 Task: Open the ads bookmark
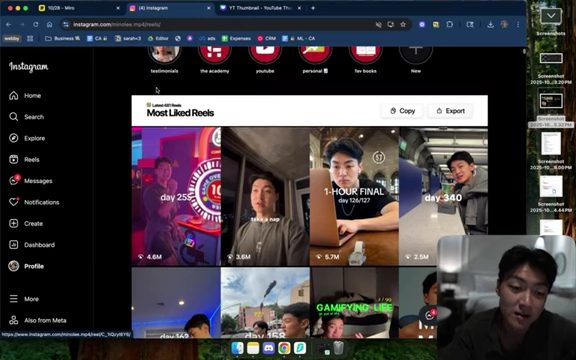207,38
